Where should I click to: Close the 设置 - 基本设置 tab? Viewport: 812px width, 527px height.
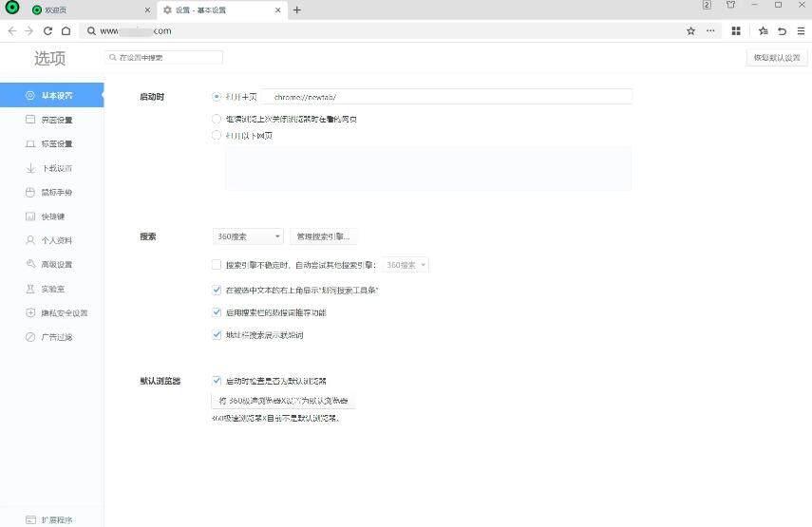(x=278, y=9)
